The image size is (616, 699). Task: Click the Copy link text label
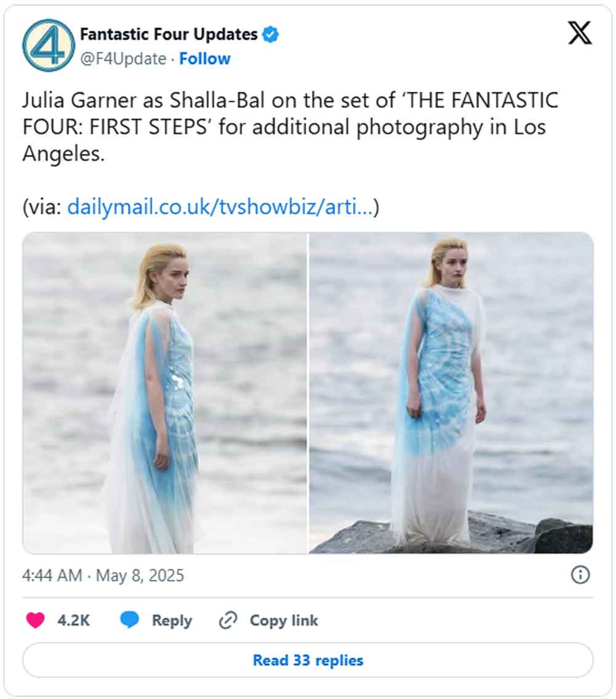(283, 620)
